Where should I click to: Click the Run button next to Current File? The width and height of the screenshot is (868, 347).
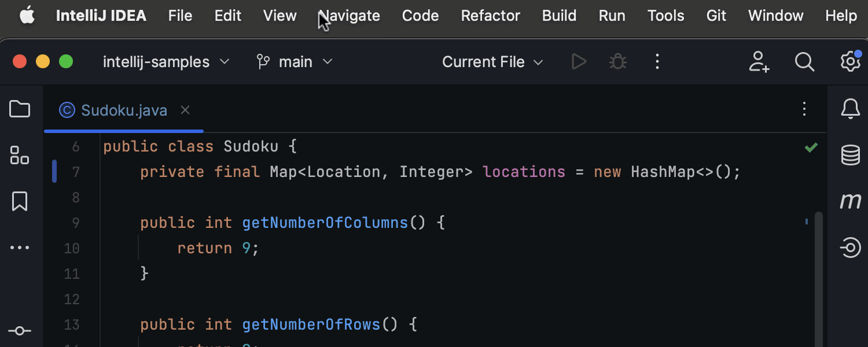tap(579, 62)
